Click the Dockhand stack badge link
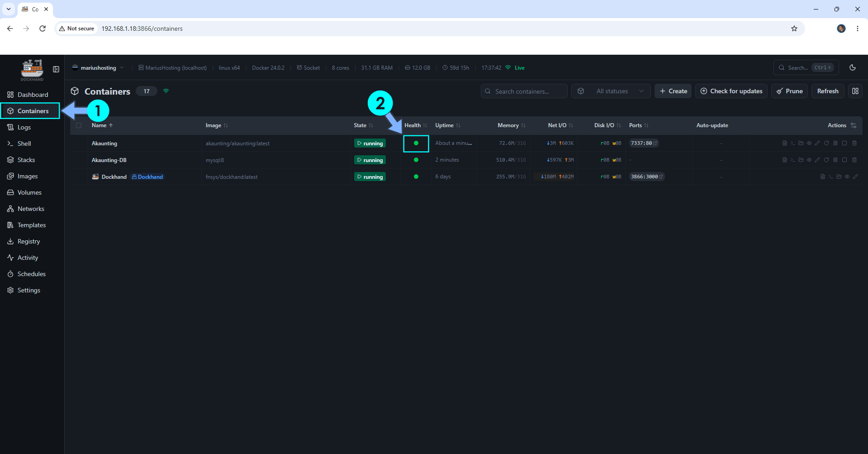 pyautogui.click(x=147, y=177)
